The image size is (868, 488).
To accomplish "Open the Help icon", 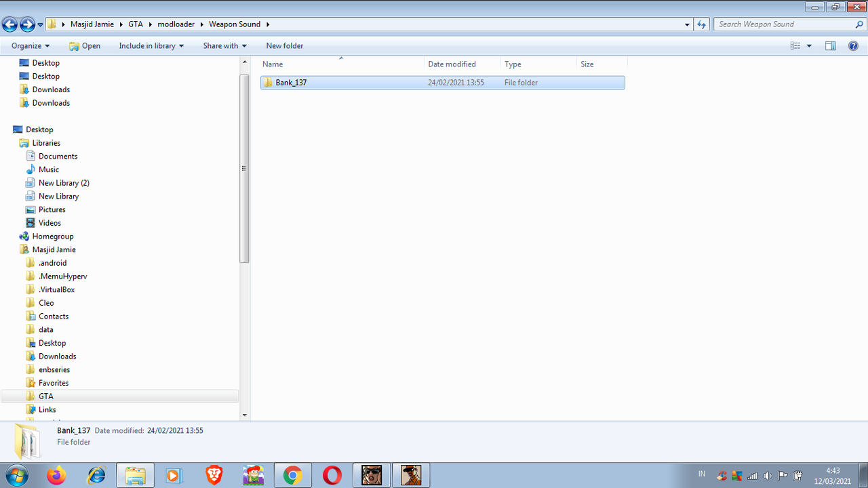I will pyautogui.click(x=853, y=45).
